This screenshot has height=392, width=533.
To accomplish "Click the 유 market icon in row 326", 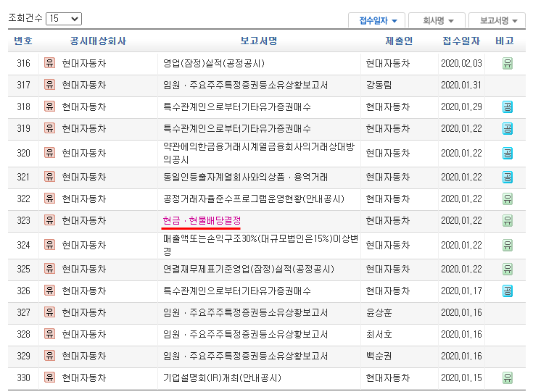I will tap(49, 291).
